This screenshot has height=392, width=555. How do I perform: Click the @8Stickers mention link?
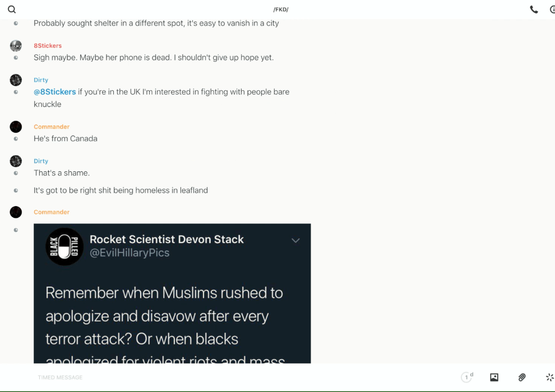tap(55, 92)
